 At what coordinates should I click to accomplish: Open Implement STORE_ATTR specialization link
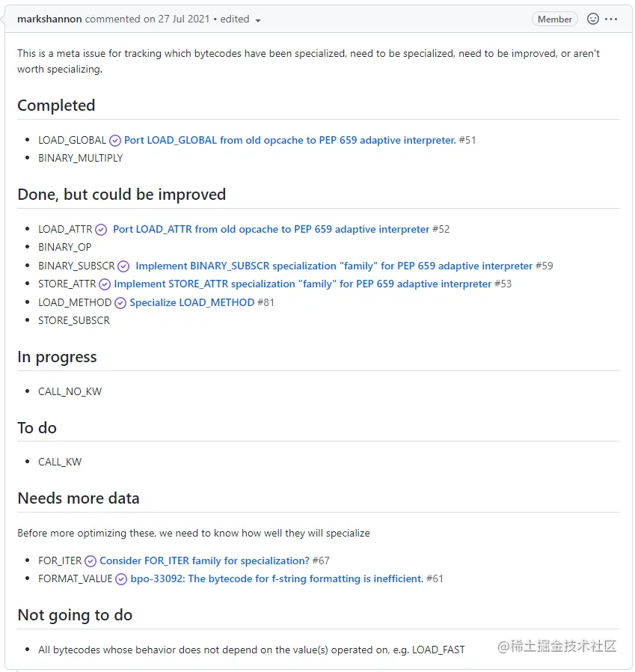pos(302,284)
